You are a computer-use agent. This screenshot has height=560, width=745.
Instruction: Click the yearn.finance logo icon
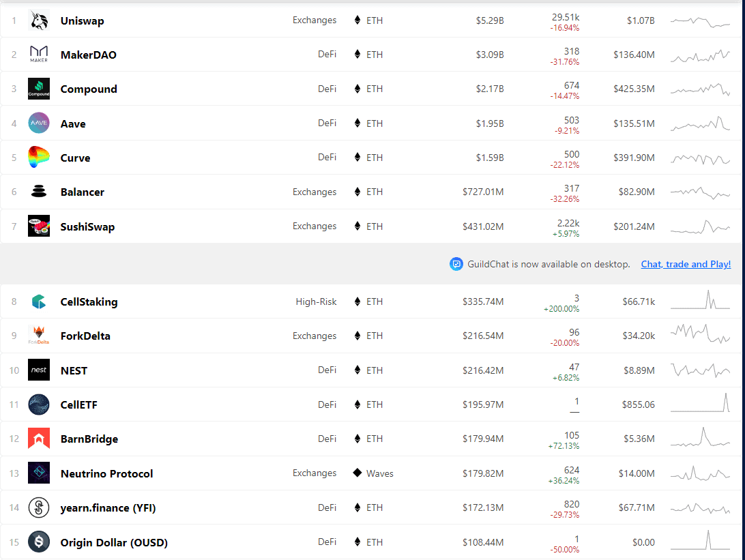(39, 508)
